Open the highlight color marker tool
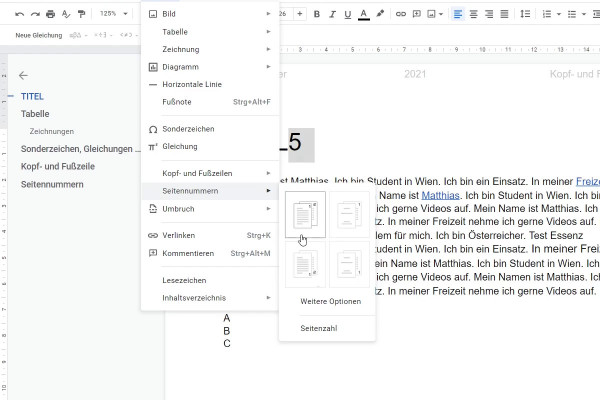The width and height of the screenshot is (600, 400). click(x=380, y=14)
